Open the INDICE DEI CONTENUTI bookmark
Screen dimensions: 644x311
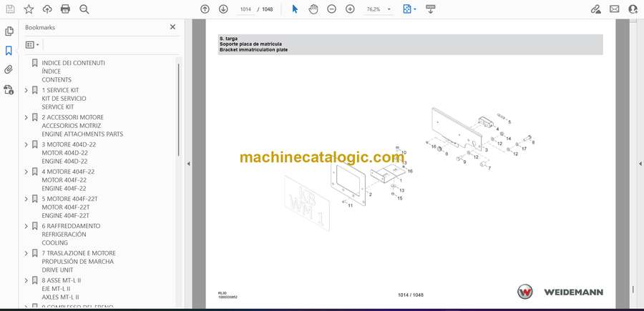click(x=73, y=63)
